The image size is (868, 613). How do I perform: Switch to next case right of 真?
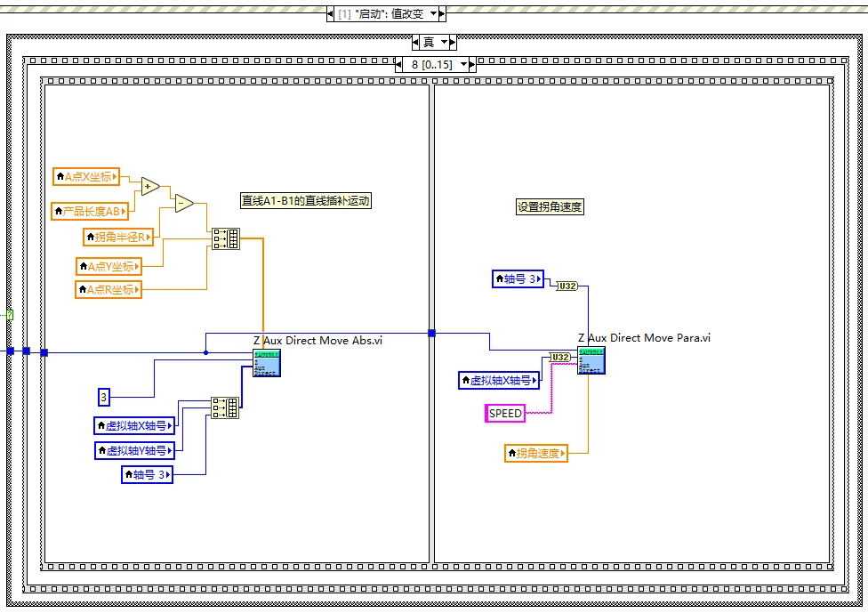[x=453, y=42]
